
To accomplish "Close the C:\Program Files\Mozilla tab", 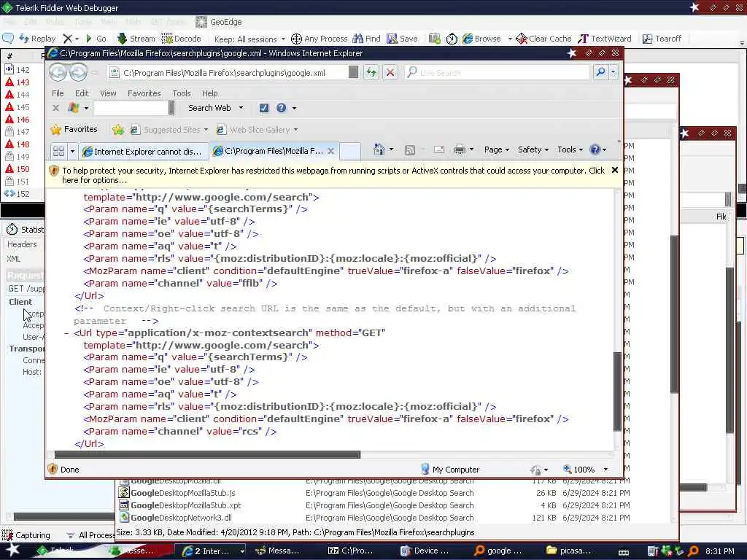I will tap(331, 151).
